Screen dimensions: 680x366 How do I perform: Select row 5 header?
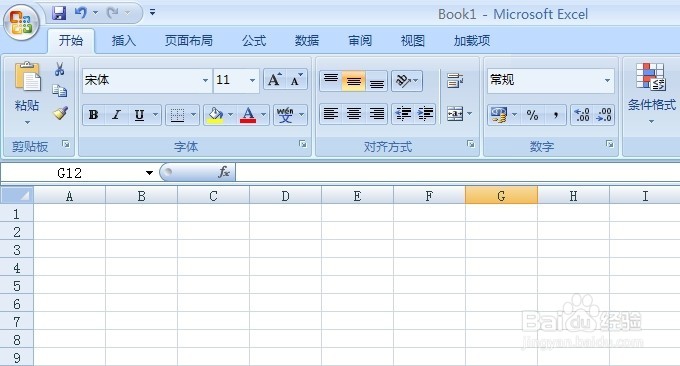16,286
